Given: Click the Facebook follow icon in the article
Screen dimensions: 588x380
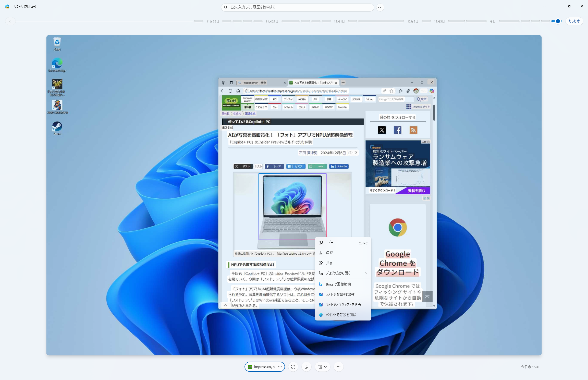Looking at the screenshot, I should click(x=397, y=130).
